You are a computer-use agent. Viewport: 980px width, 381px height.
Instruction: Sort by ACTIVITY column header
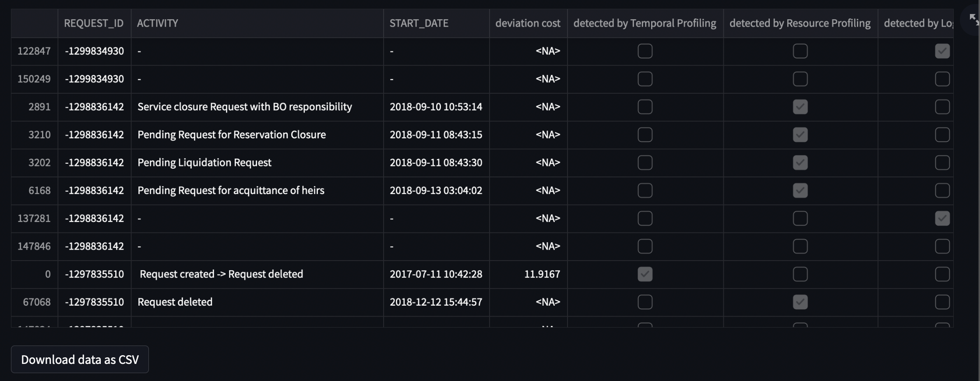[x=257, y=23]
